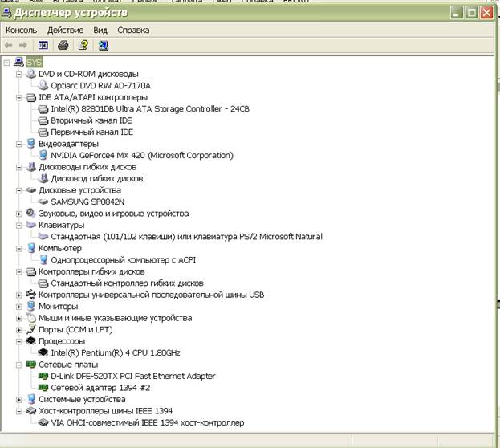Open the Действие menu
500x448 pixels.
(x=65, y=30)
